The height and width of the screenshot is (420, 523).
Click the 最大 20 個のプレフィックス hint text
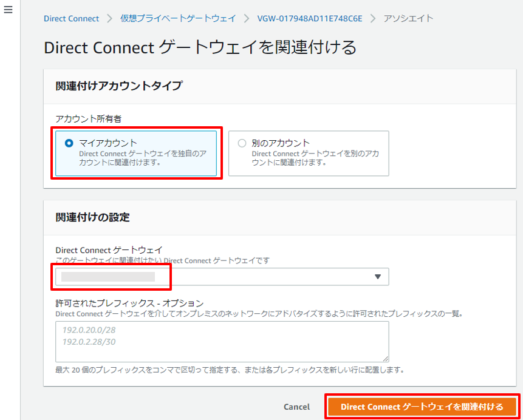click(230, 370)
